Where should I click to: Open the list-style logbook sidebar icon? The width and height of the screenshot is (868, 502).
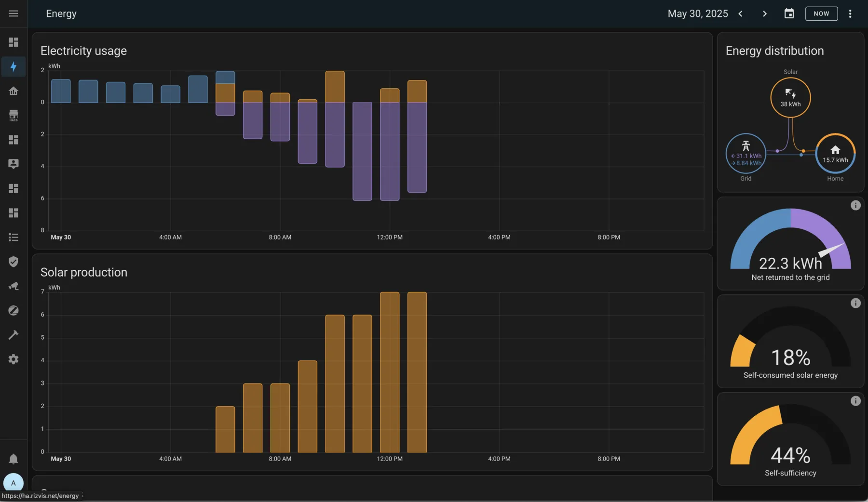[14, 237]
